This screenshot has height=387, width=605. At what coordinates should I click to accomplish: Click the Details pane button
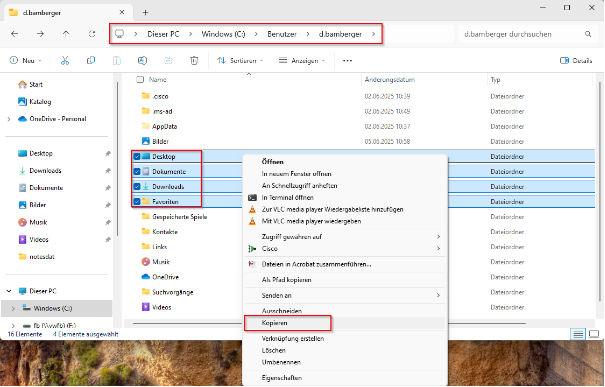click(576, 61)
